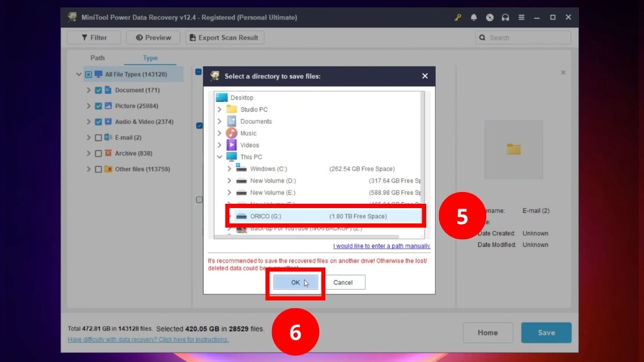Click the bootable disc icon in title bar
This screenshot has width=644, height=362.
coord(489,17)
